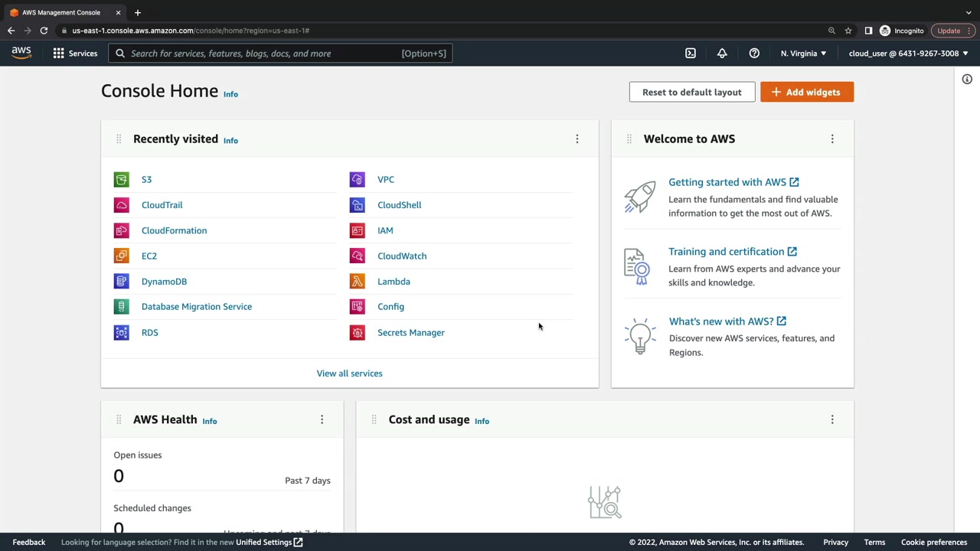Click the browser back arrow
The height and width of the screenshot is (551, 980).
pos(11,31)
